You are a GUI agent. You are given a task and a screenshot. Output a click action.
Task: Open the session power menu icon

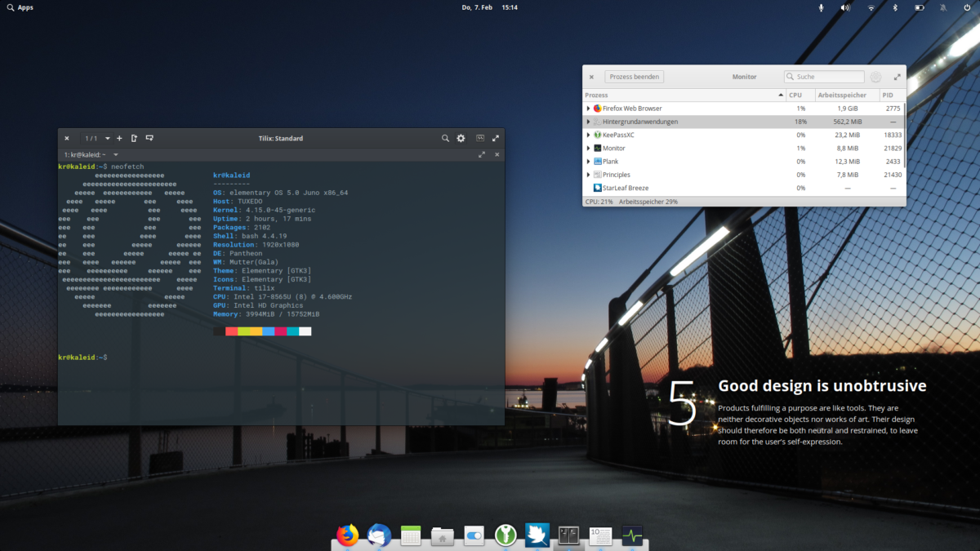click(x=968, y=7)
